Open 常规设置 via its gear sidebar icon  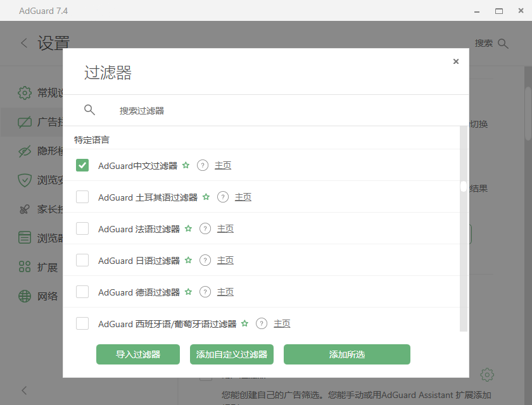point(25,92)
